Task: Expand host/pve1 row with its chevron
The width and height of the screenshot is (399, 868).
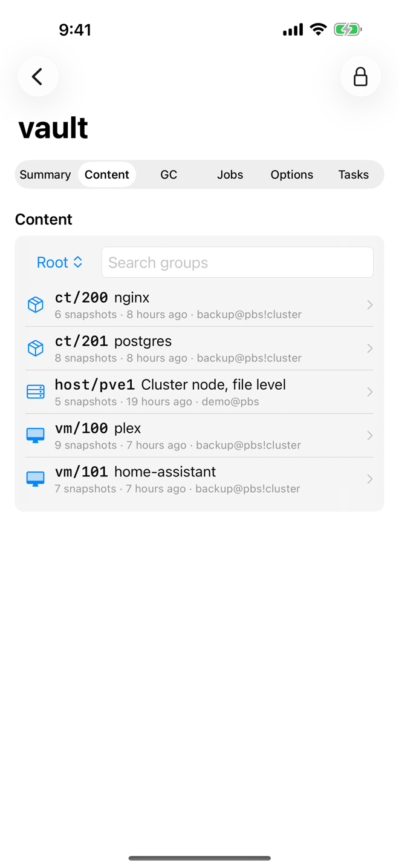Action: 370,392
